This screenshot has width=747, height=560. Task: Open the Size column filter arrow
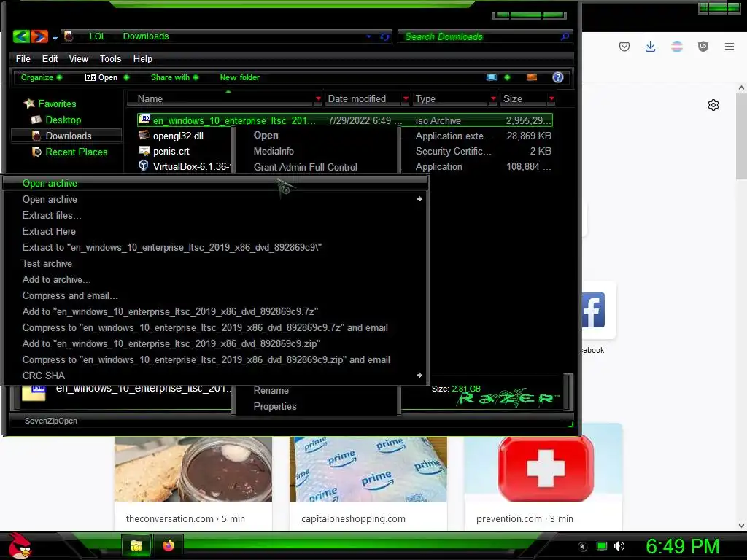pos(551,98)
